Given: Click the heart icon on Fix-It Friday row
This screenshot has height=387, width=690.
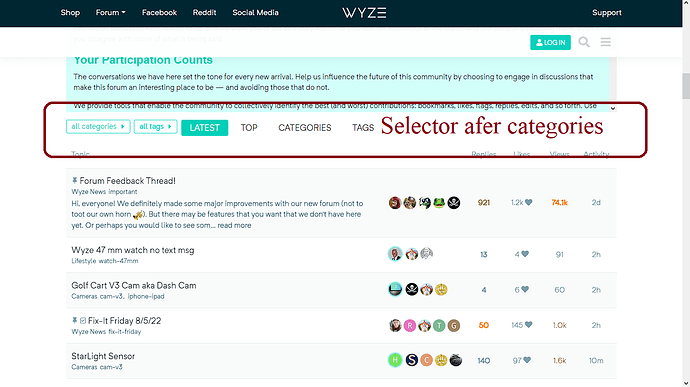Looking at the screenshot, I should (529, 325).
